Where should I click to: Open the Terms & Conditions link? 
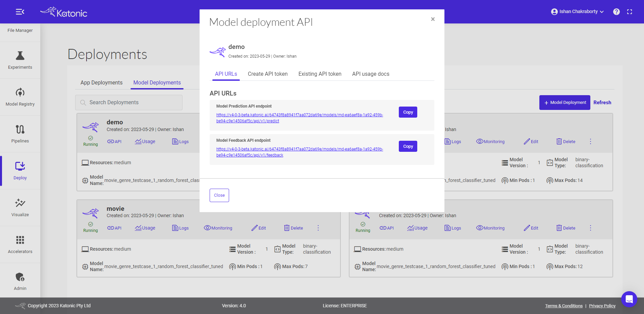(564, 306)
